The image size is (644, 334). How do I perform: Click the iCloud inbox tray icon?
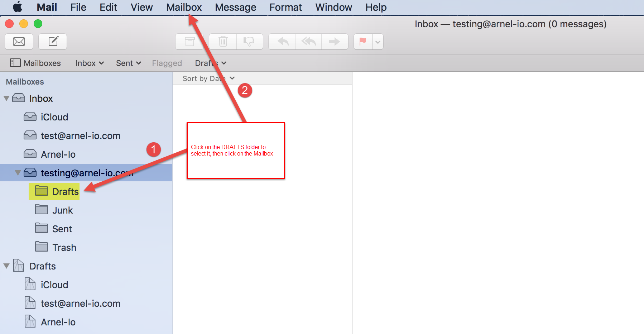pos(30,116)
